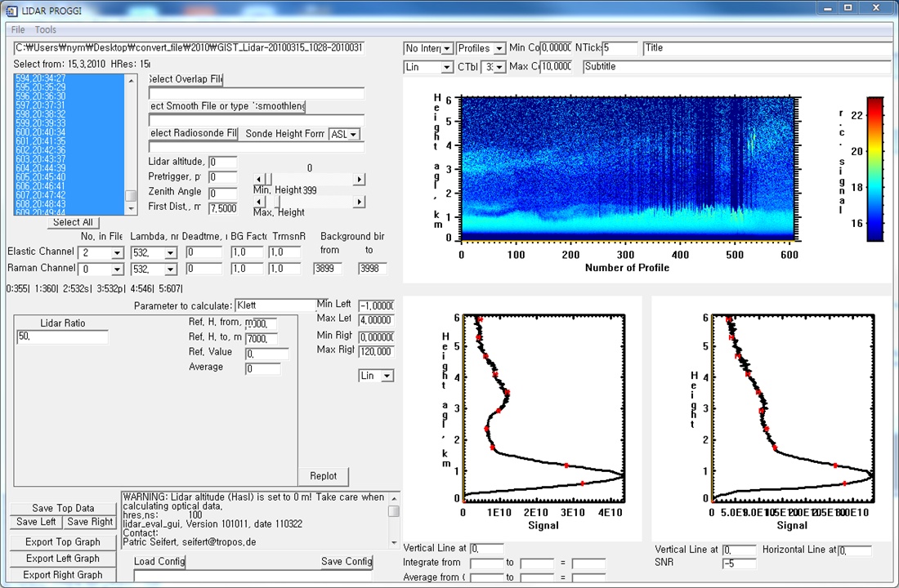Click the Max Height slider right arrow

[359, 201]
